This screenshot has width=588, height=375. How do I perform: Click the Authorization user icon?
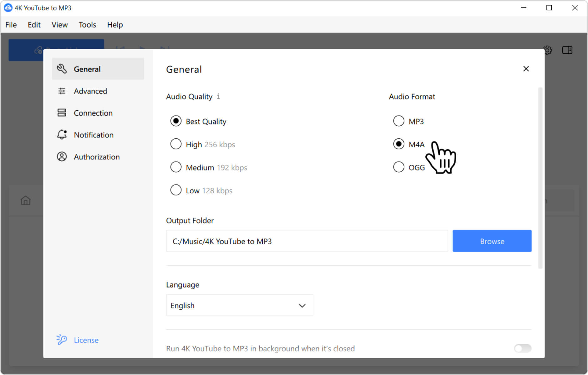[x=62, y=157]
